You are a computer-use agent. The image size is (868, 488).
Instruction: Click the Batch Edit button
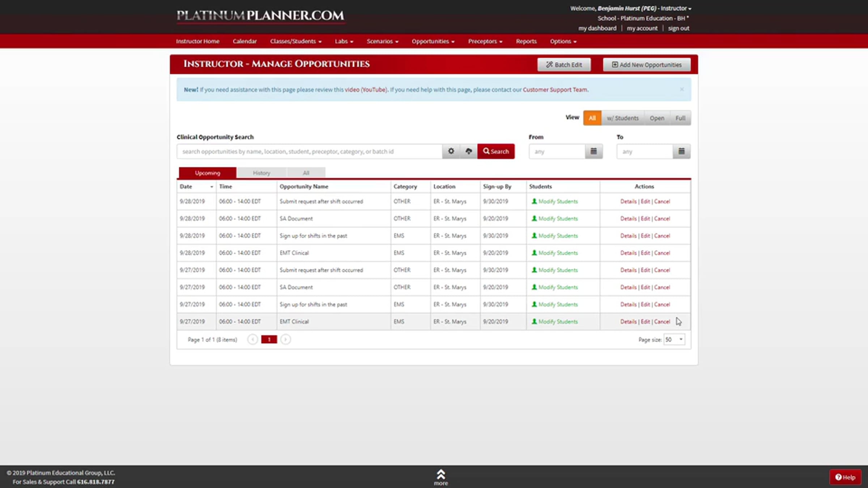(x=564, y=65)
